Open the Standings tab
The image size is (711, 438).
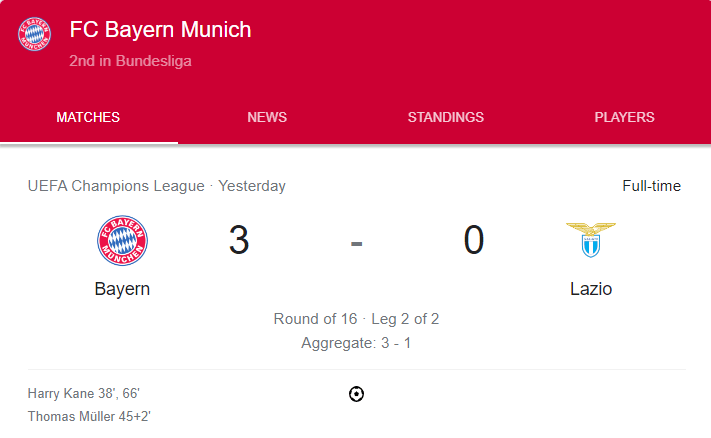[x=445, y=117]
